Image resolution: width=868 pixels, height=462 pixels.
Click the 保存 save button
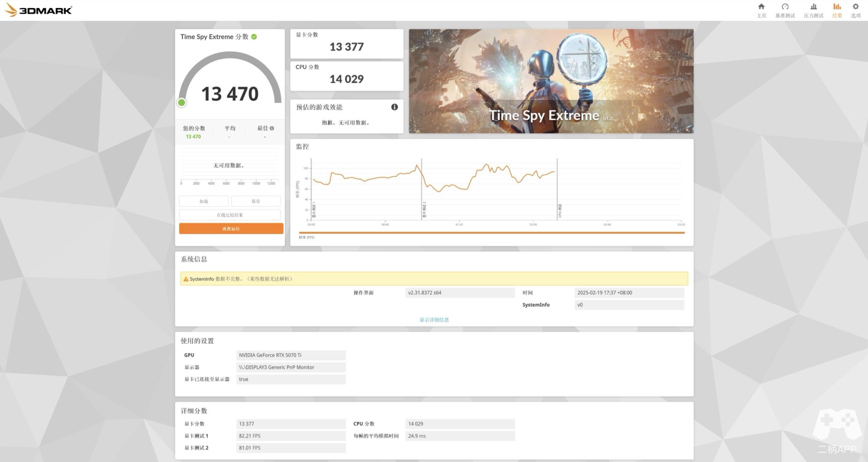coord(256,201)
